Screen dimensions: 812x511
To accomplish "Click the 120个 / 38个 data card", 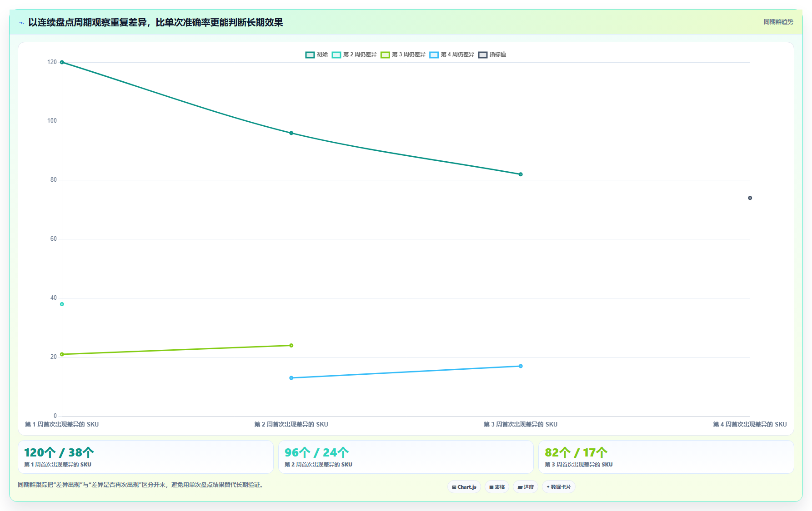I will pos(145,457).
